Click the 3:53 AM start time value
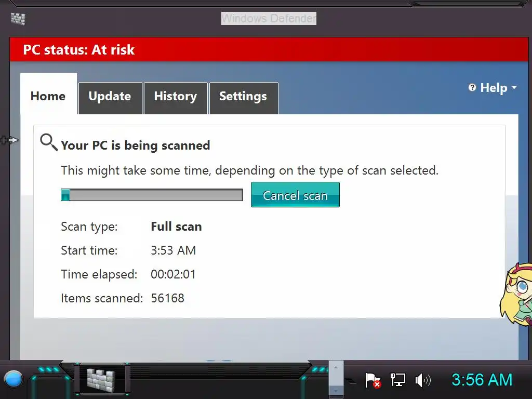 174,250
